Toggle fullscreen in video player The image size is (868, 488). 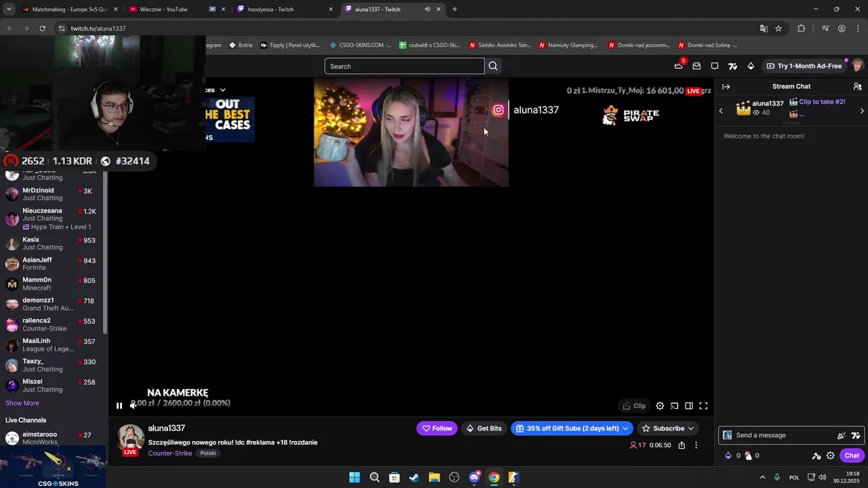[703, 406]
